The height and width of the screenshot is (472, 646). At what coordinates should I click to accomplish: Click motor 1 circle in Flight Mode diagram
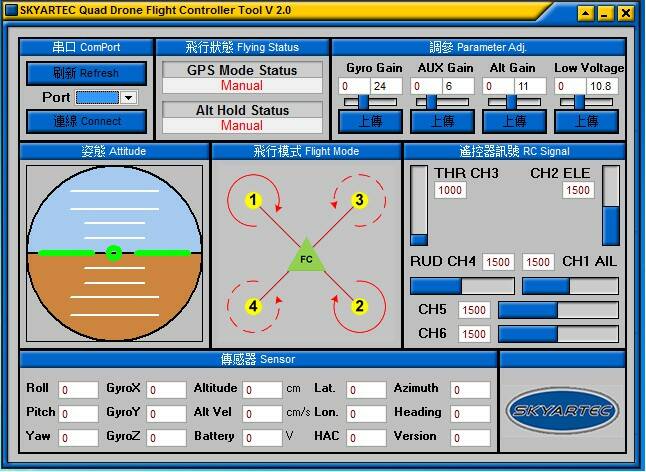coord(253,200)
